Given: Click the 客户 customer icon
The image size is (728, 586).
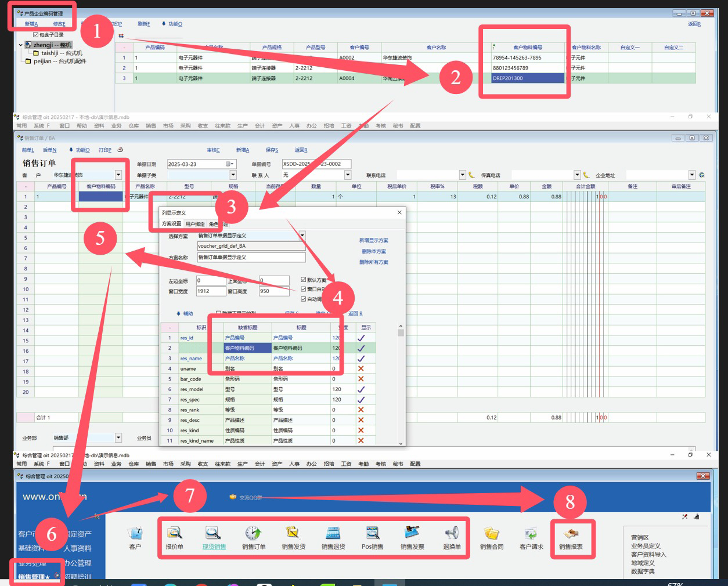Looking at the screenshot, I should tap(135, 537).
